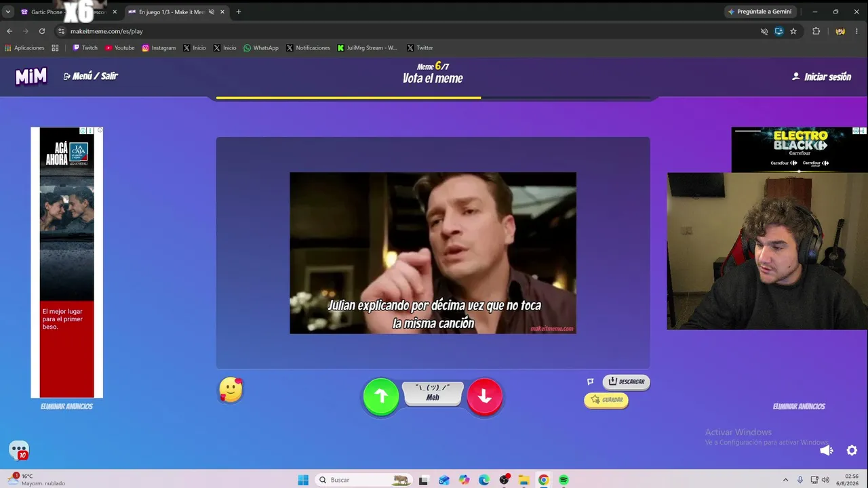Screen dimensions: 868x488
Task: Open the Aplicaciones bookmark
Action: (24, 48)
